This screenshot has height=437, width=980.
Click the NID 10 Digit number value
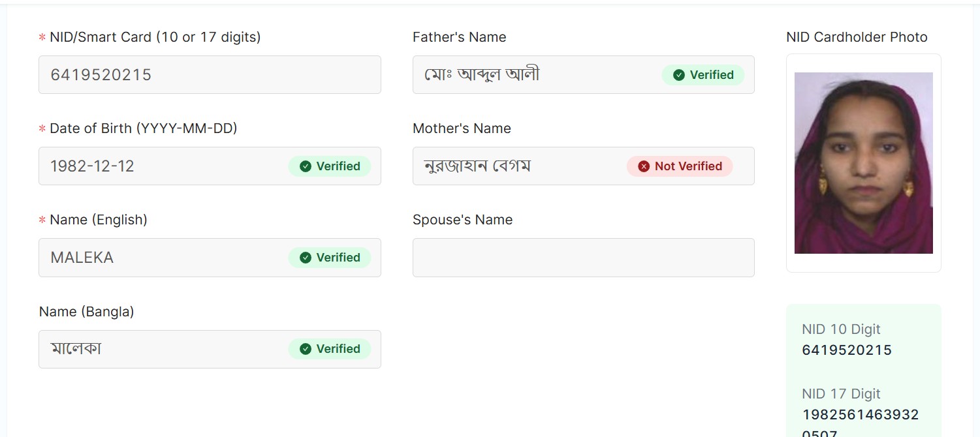coord(846,350)
